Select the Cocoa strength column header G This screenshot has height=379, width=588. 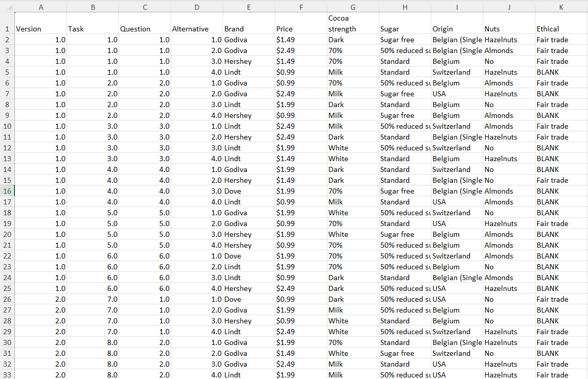[x=353, y=7]
